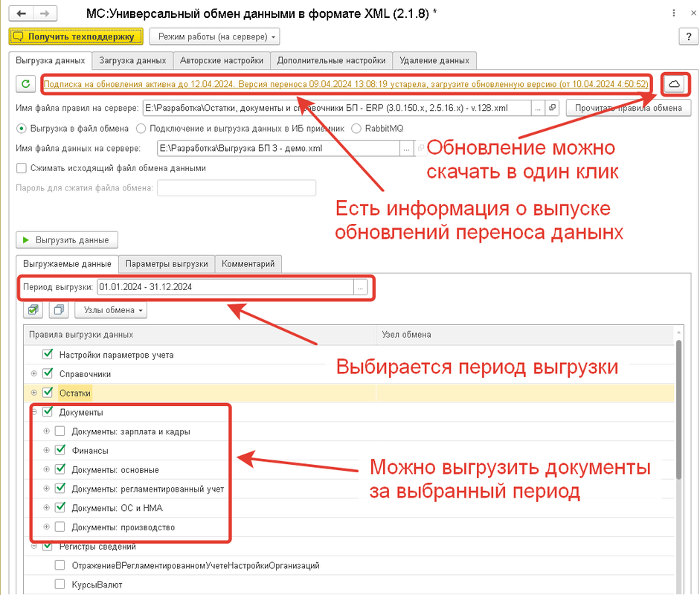Open period selector with ellipsis button
Viewport: 700px width, 595px height.
pyautogui.click(x=360, y=287)
